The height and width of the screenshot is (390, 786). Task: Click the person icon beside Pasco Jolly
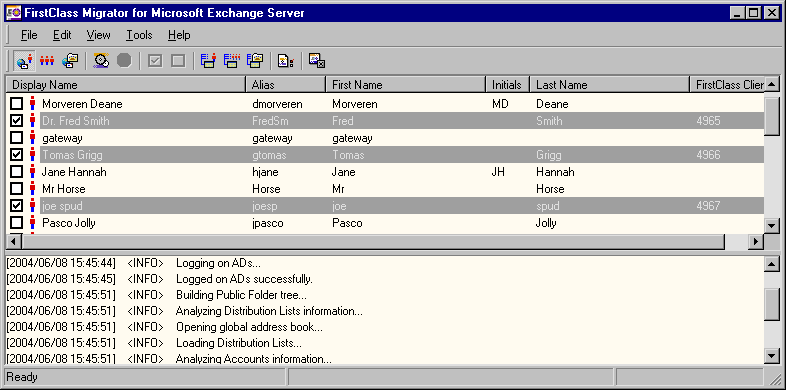click(x=33, y=223)
